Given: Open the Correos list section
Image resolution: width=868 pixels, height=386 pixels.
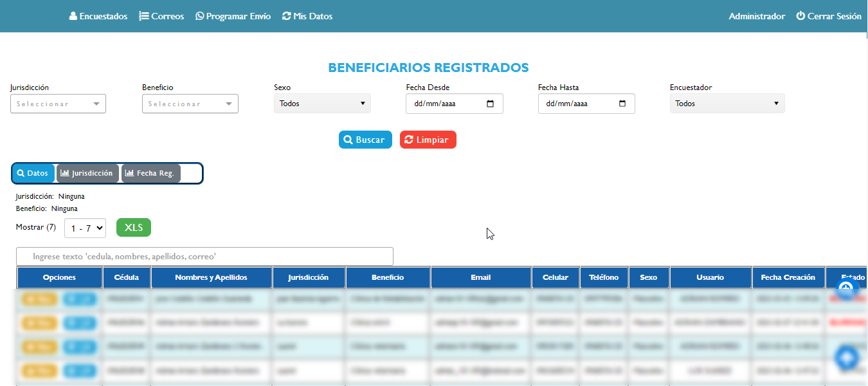Looking at the screenshot, I should click(x=161, y=16).
